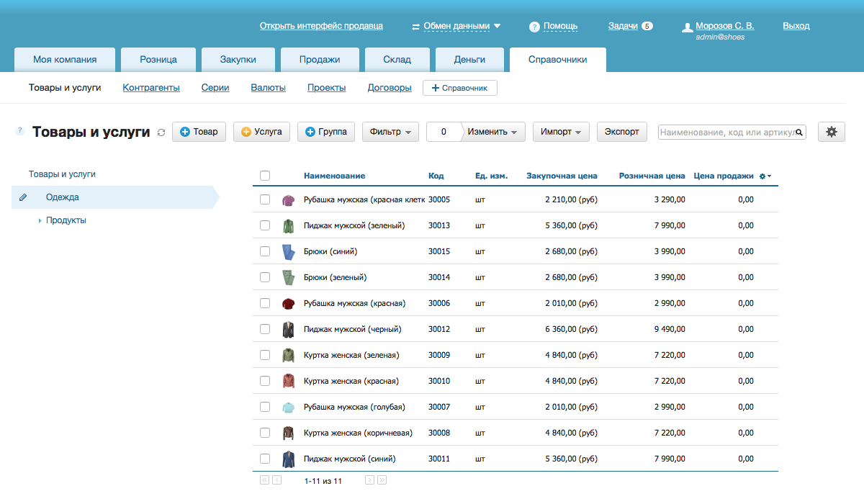Image resolution: width=864 pixels, height=504 pixels.
Task: Open settings with the gear button
Action: click(832, 132)
